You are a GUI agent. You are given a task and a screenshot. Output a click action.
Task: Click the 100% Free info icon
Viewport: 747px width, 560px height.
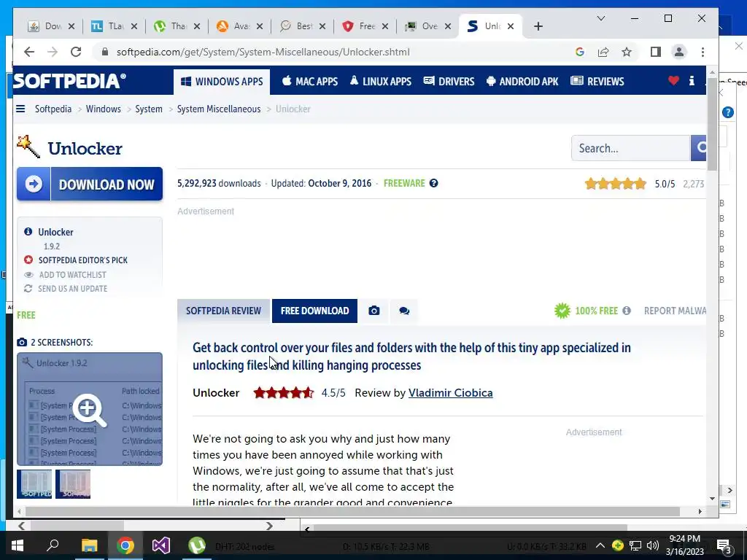pyautogui.click(x=627, y=311)
